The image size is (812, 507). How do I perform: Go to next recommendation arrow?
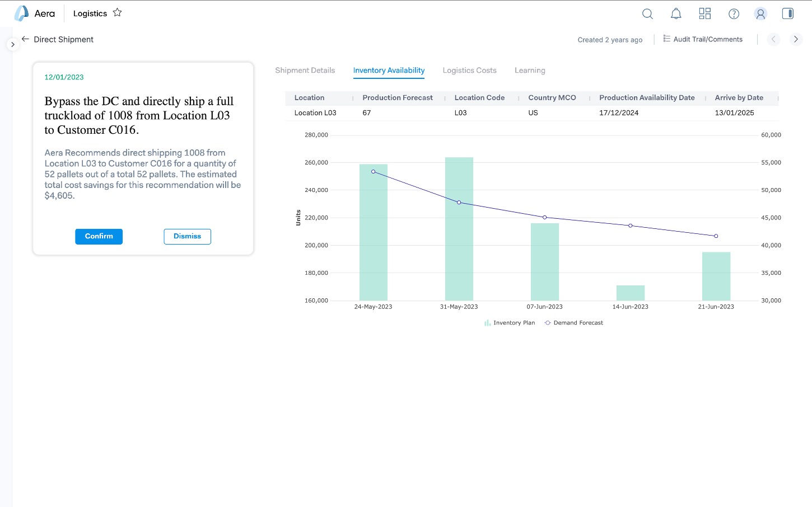coord(796,39)
